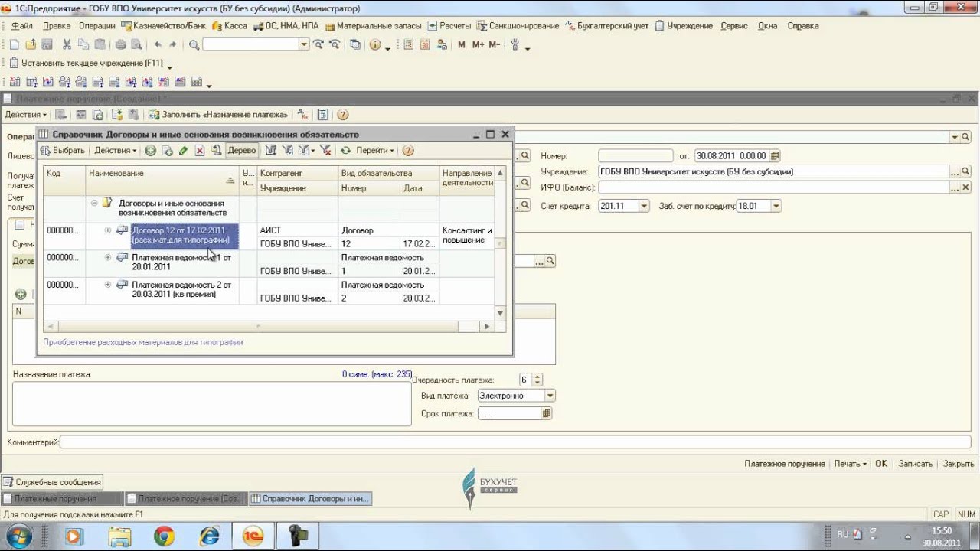The height and width of the screenshot is (551, 980).
Task: Click the Очередность платежа stepper arrows
Action: [x=537, y=380]
